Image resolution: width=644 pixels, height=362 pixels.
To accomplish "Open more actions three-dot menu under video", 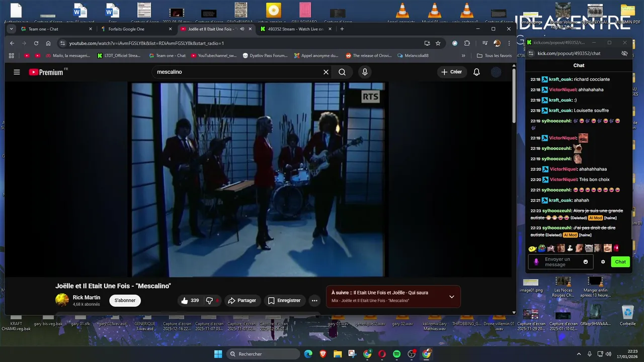I will [x=314, y=301].
